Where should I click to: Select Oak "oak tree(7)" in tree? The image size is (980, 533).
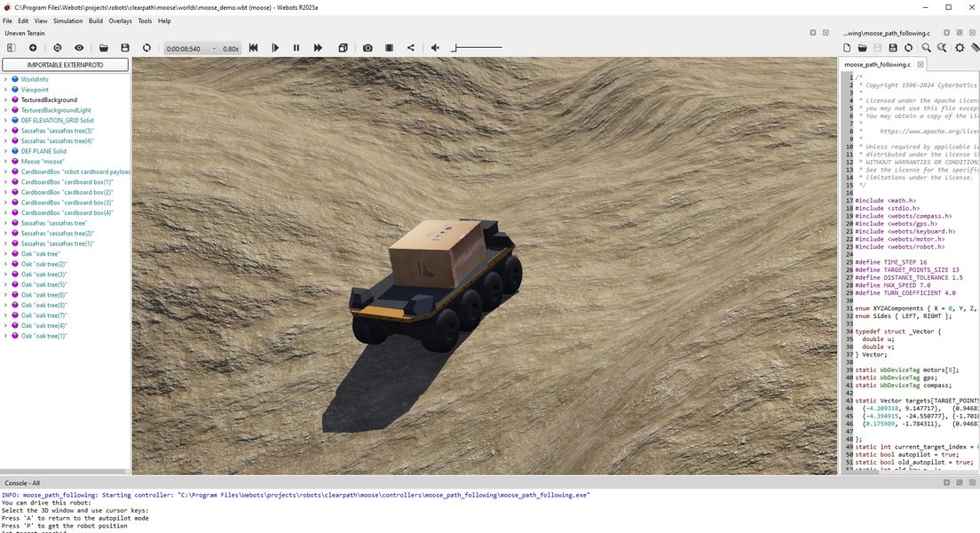point(43,315)
